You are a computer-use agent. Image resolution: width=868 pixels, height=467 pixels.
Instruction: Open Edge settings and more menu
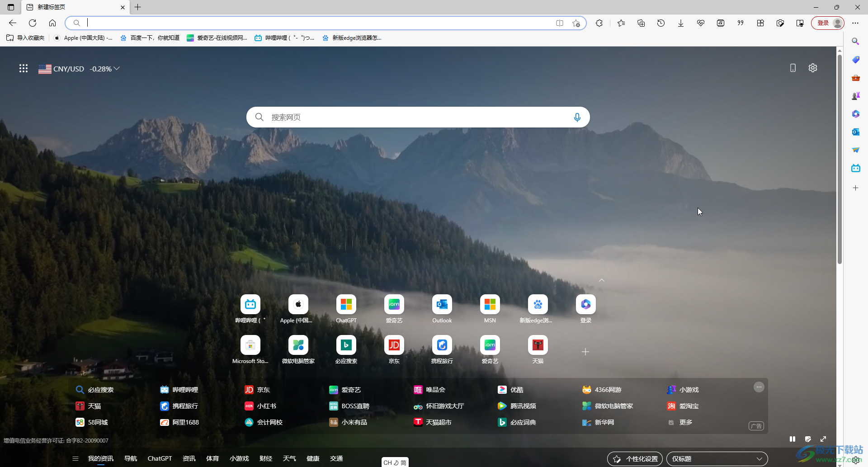pos(855,23)
